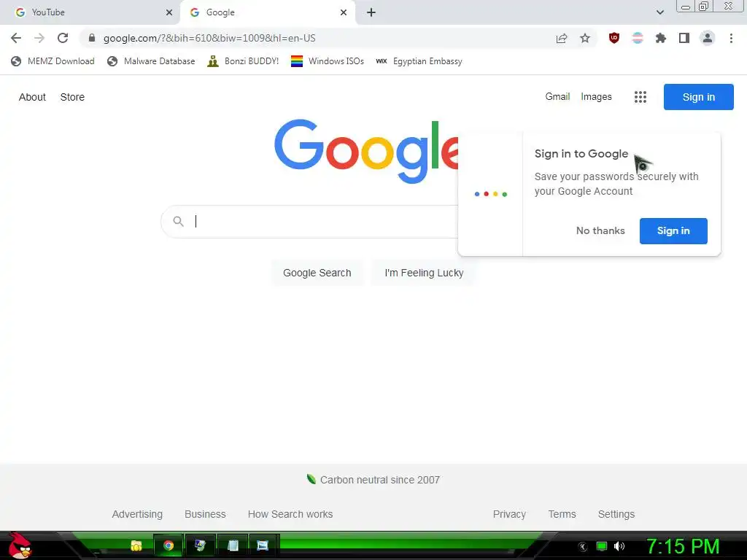Click the 7:15 PM taskbar clock
747x560 pixels.
(683, 546)
